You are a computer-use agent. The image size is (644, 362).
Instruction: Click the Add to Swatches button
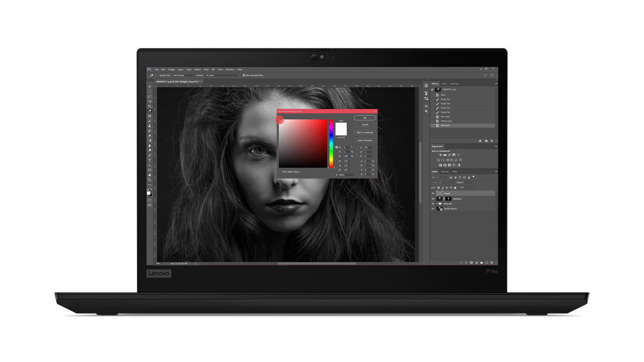tap(365, 132)
